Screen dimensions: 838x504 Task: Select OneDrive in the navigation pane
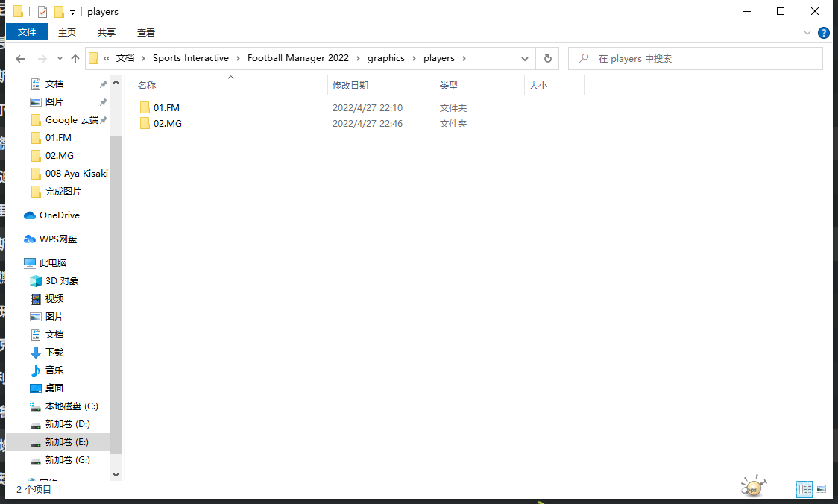click(59, 215)
